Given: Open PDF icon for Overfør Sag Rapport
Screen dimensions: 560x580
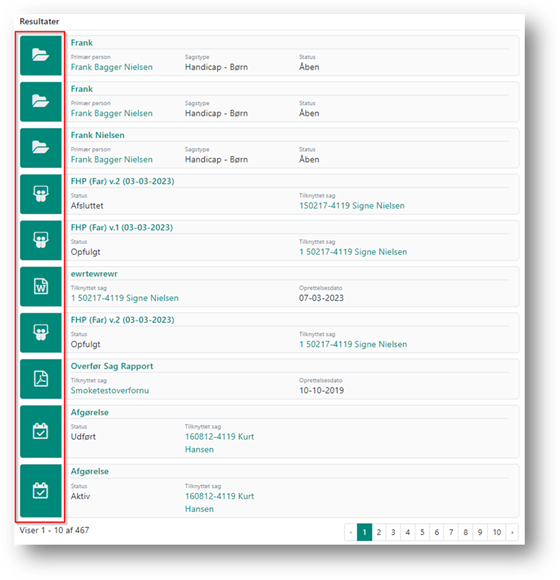Looking at the screenshot, I should 41,379.
